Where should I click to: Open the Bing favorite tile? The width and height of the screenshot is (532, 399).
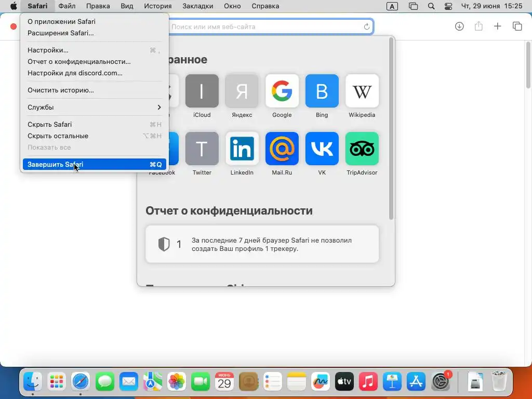coord(322,91)
